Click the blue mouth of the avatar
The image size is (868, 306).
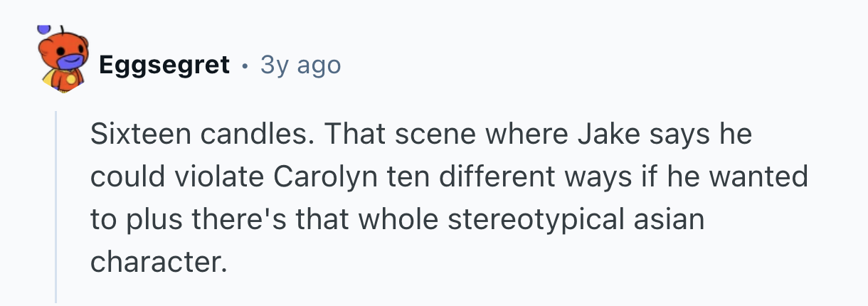[68, 64]
